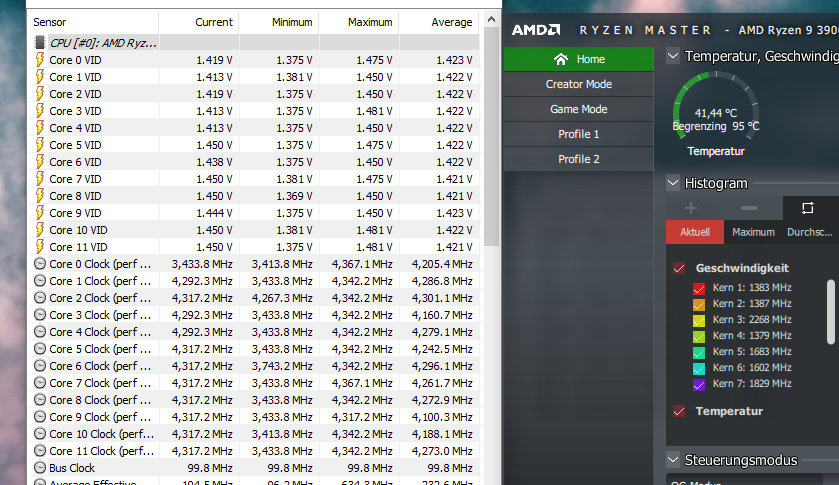Toggle the Kern 3 yellow checkbox

pyautogui.click(x=699, y=320)
